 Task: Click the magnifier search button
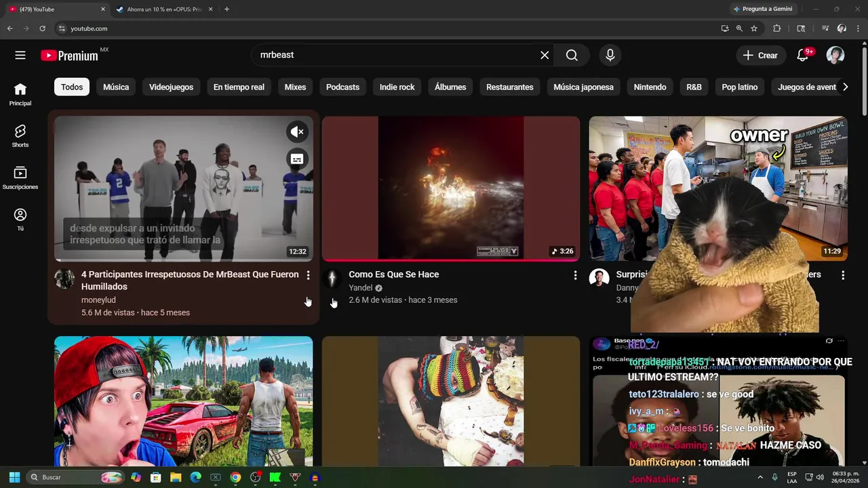coord(572,56)
